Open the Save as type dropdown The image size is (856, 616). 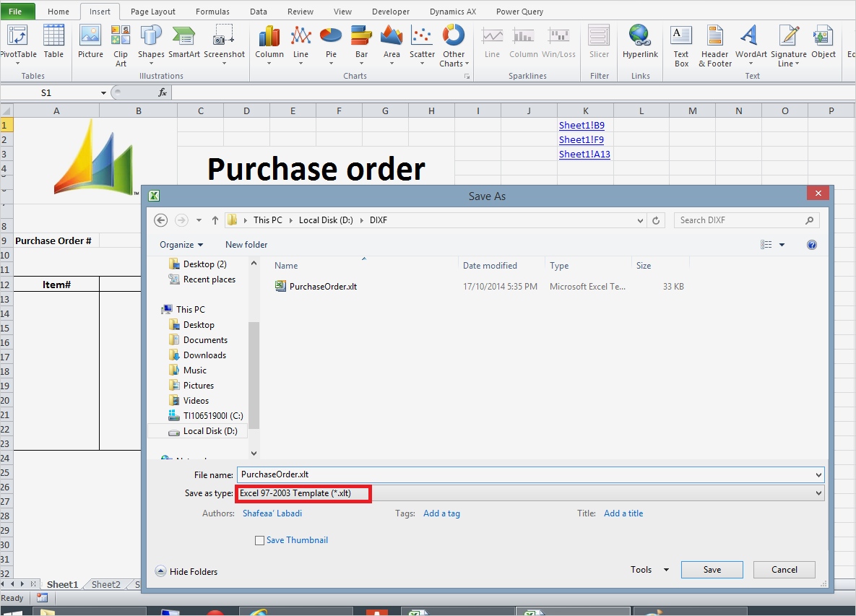[817, 493]
